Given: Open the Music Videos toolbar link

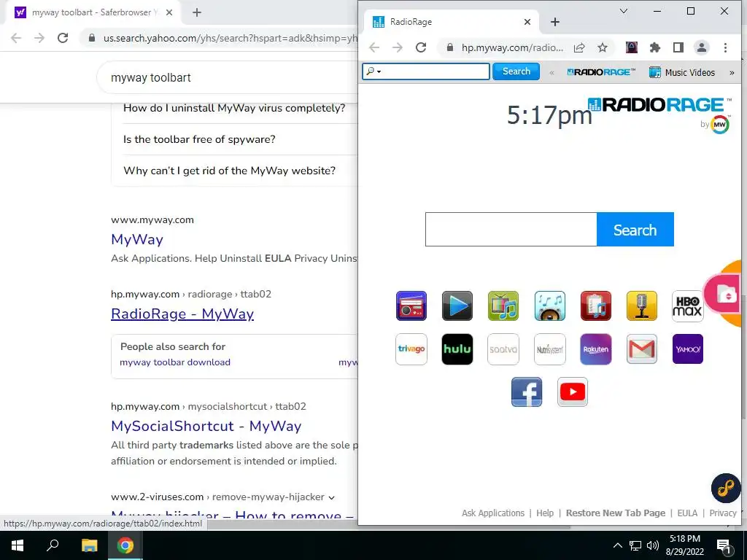Looking at the screenshot, I should [x=682, y=72].
